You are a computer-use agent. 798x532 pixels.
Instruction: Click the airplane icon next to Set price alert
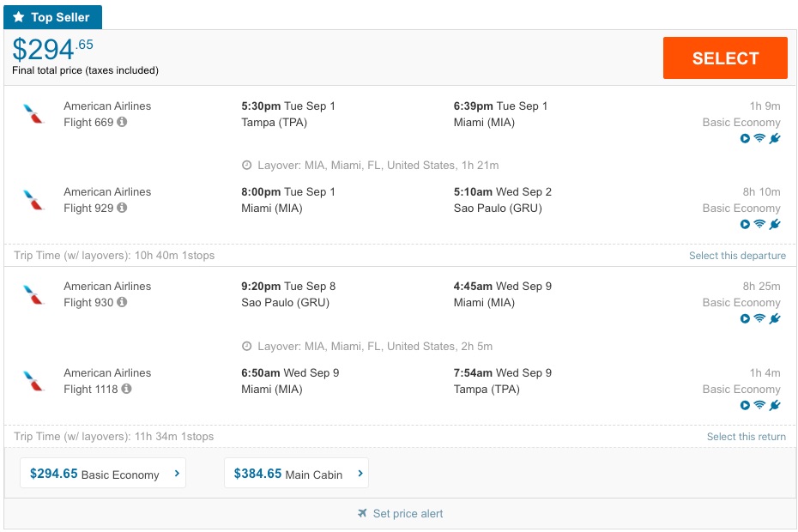[362, 513]
